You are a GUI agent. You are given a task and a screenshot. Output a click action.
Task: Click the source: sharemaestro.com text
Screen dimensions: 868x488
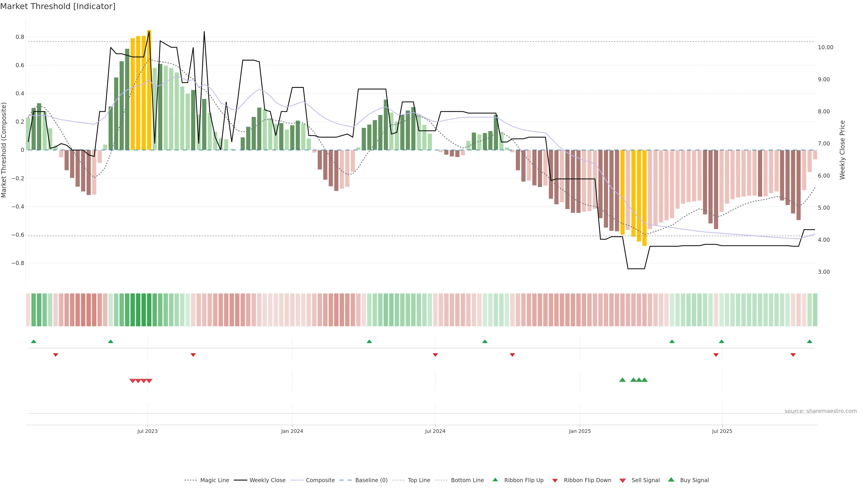821,411
